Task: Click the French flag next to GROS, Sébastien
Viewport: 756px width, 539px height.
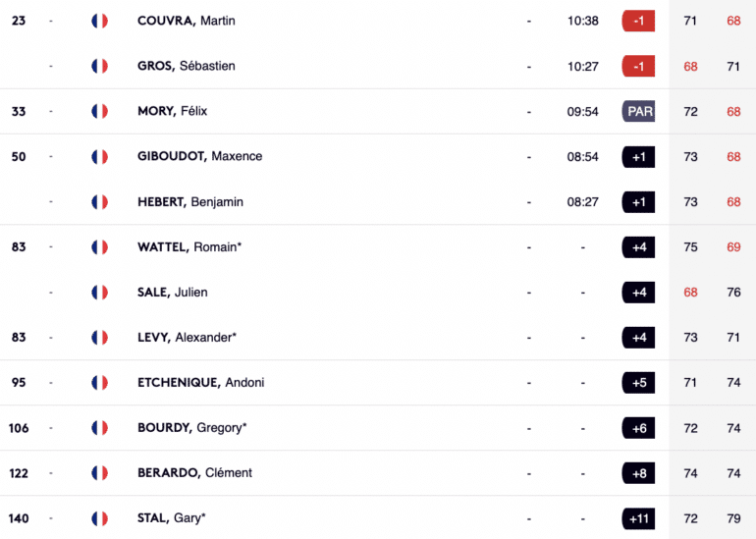Action: pyautogui.click(x=100, y=66)
